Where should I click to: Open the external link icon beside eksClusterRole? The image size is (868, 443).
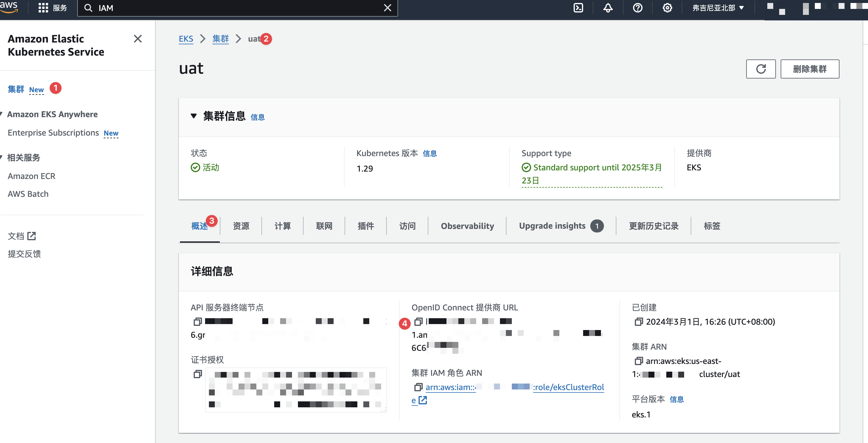pyautogui.click(x=422, y=400)
